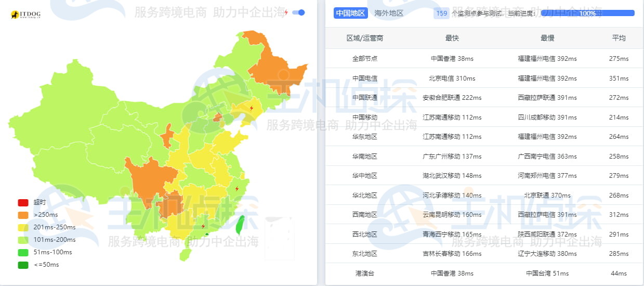
Task: Click the 河北承德移动 140ms cell
Action: click(x=452, y=196)
